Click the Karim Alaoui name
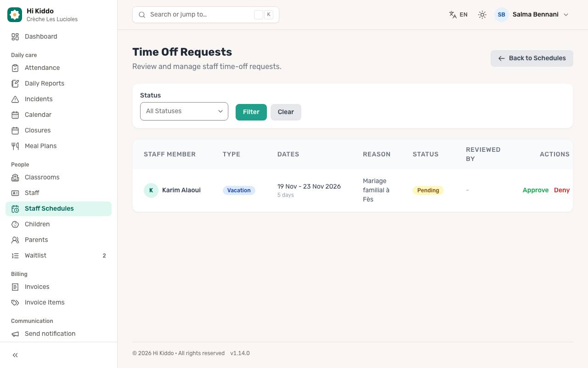The image size is (588, 368). click(181, 190)
